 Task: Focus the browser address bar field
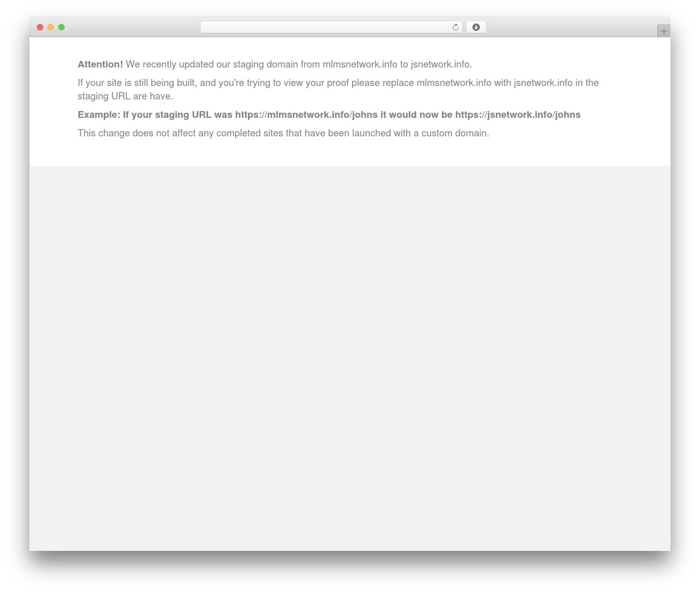[331, 27]
